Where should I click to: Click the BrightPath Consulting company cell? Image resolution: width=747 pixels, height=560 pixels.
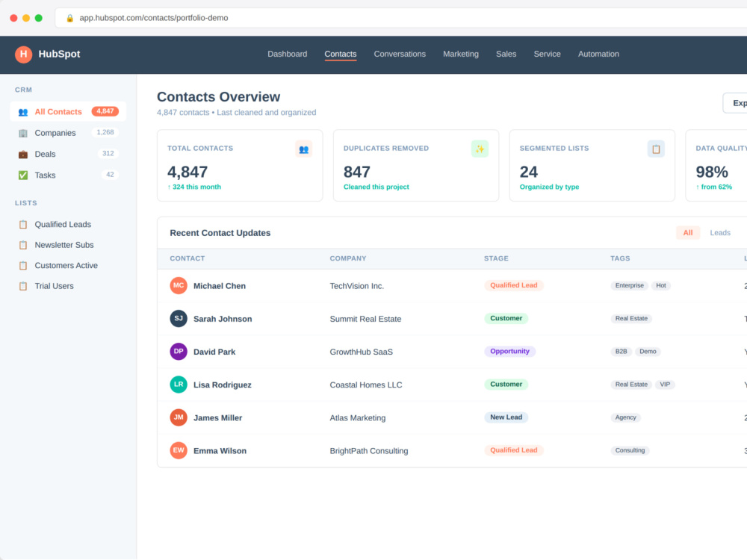369,451
